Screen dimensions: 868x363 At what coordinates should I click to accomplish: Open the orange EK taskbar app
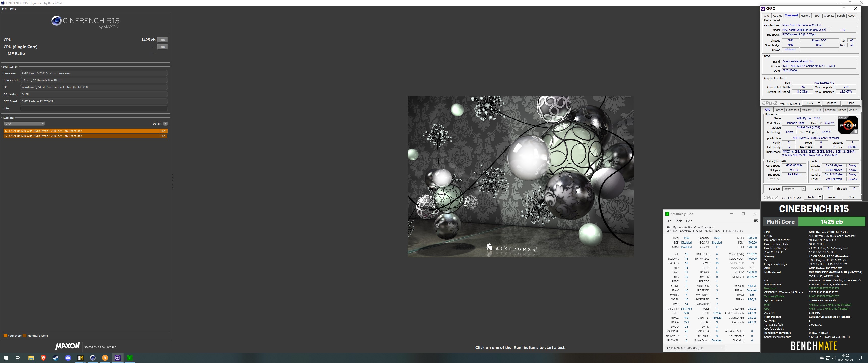(105, 358)
